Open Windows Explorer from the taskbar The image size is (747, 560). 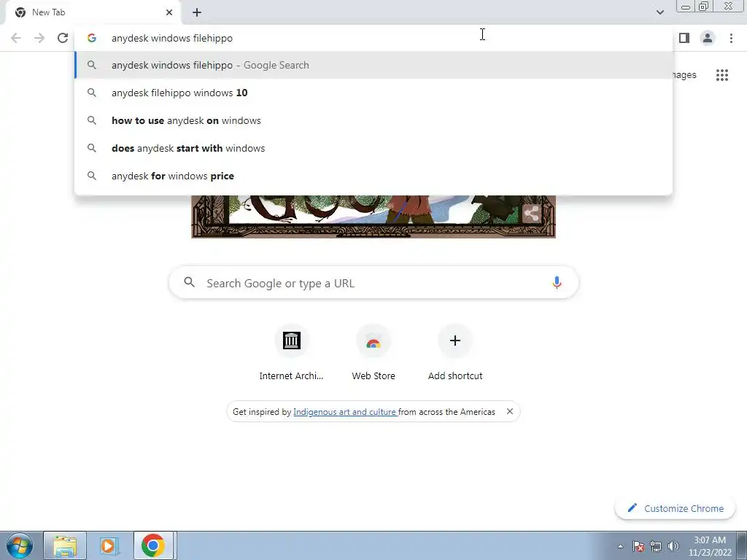(65, 546)
